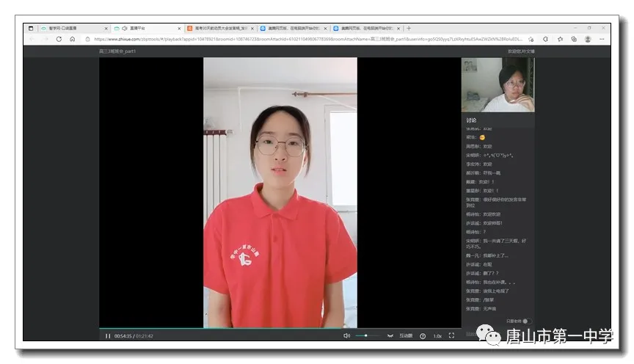This screenshot has height=364, width=634.
Task: Click the teacher webcam thumbnail
Action: click(x=498, y=84)
